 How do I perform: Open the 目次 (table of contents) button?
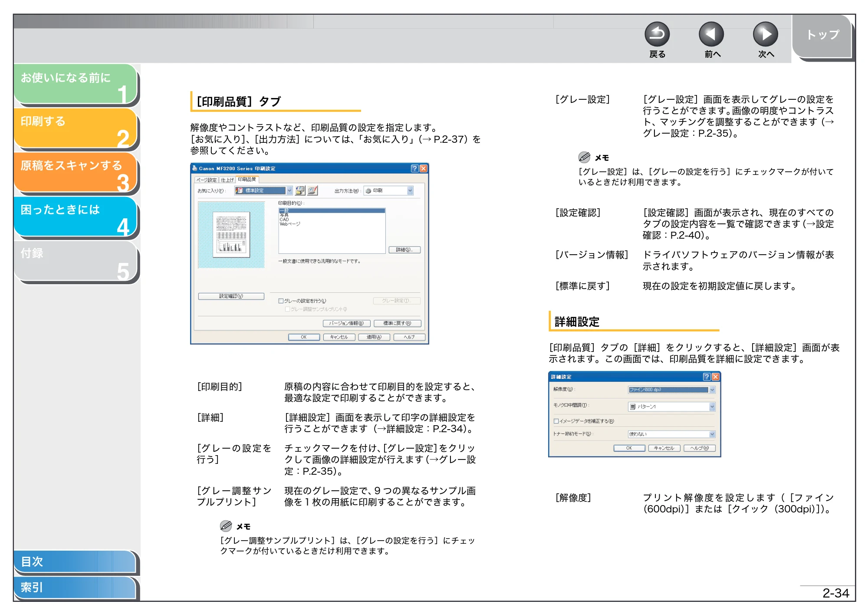coord(75,561)
